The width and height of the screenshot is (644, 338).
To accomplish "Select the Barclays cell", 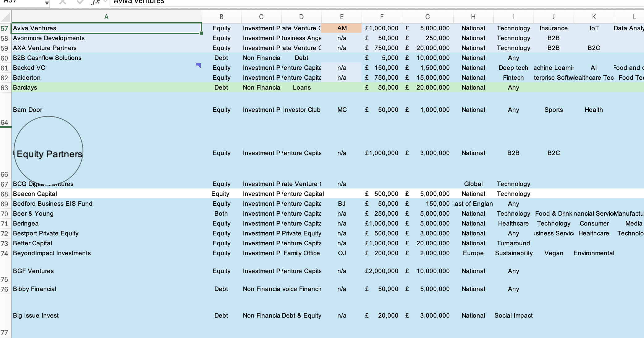I will [x=106, y=87].
